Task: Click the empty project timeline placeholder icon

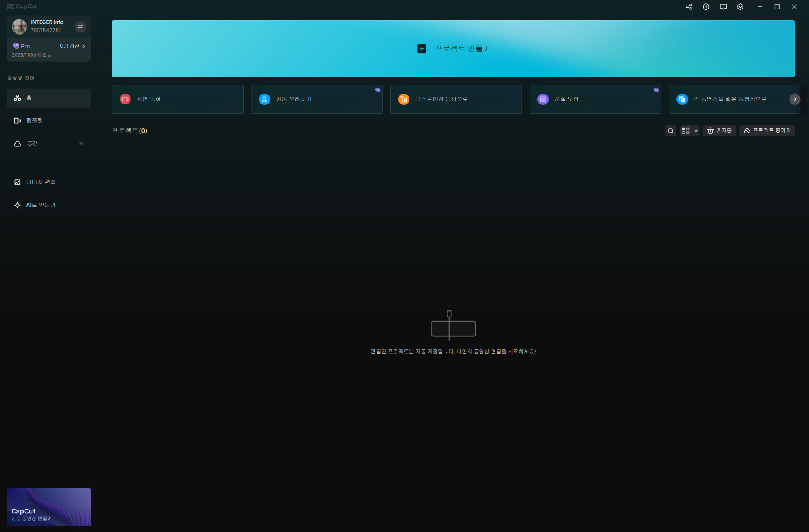Action: click(x=454, y=325)
